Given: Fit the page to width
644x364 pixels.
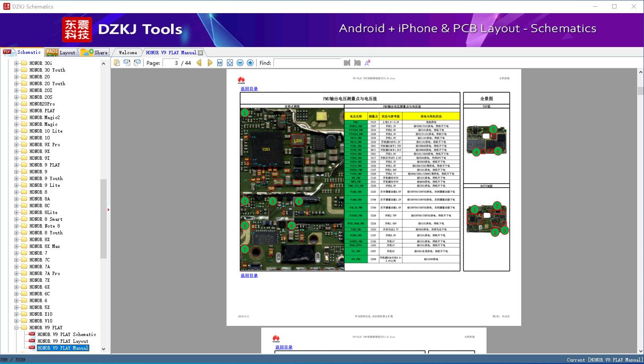Looking at the screenshot, I should coord(220,63).
